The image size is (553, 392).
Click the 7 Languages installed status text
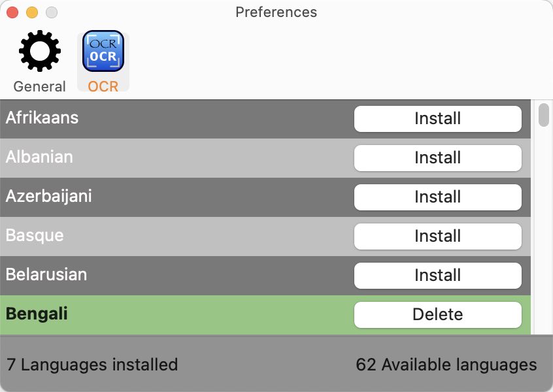[x=92, y=365]
